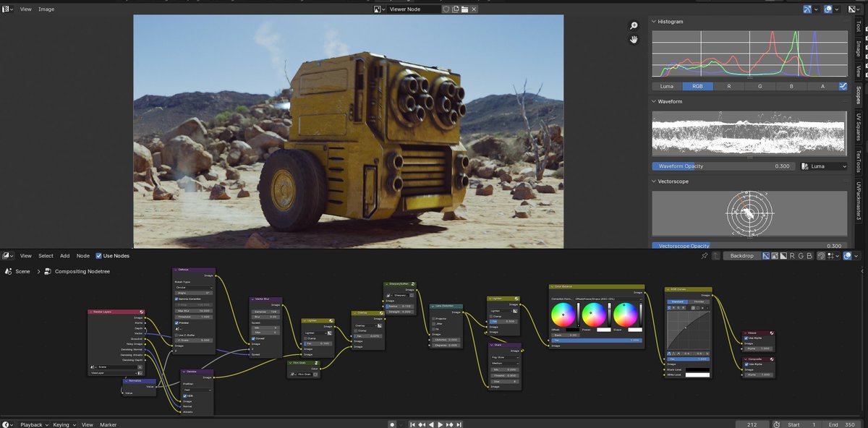Click the stopwatch icon beside the Start frame
The width and height of the screenshot is (868, 428).
click(x=776, y=424)
